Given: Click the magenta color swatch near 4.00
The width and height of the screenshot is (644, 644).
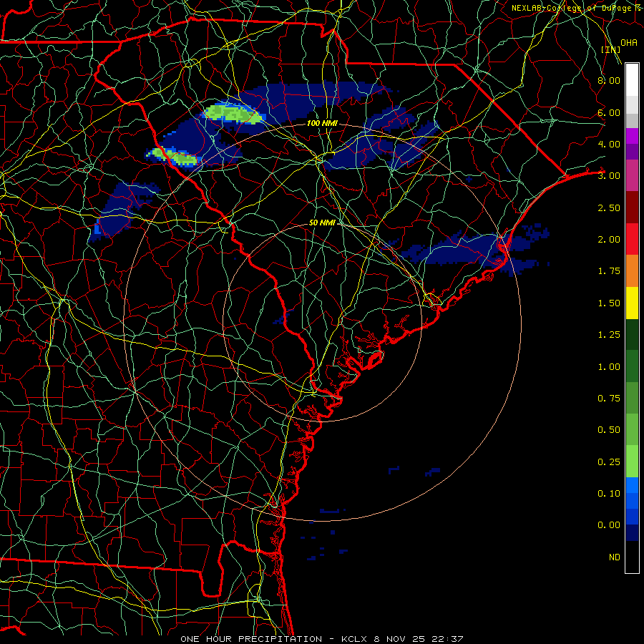Looking at the screenshot, I should coord(632,136).
